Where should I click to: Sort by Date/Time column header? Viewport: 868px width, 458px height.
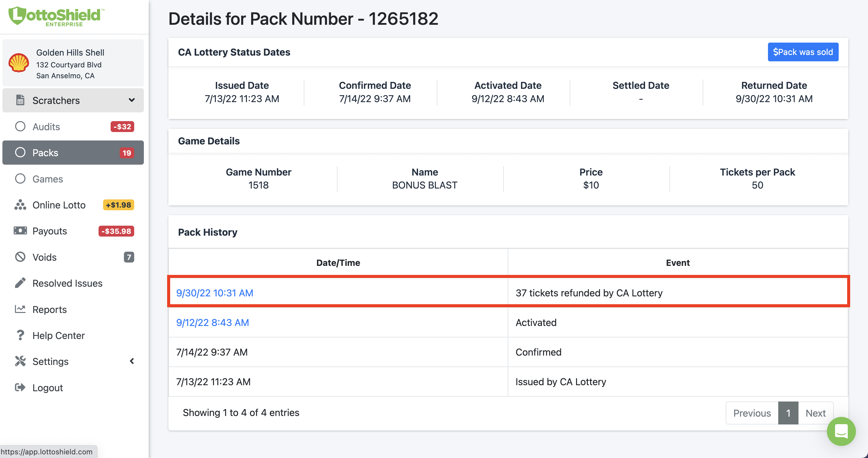[x=338, y=262]
